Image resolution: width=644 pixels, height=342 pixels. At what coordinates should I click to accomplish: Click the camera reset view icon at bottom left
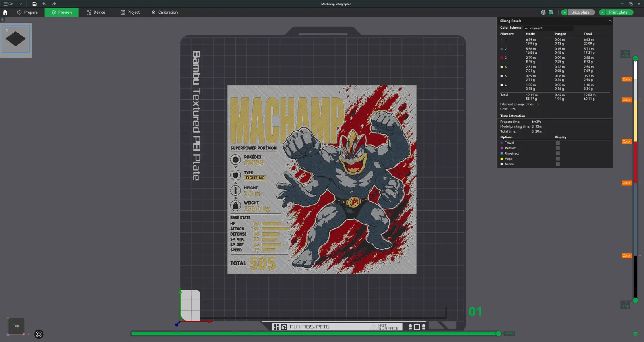pyautogui.click(x=39, y=334)
